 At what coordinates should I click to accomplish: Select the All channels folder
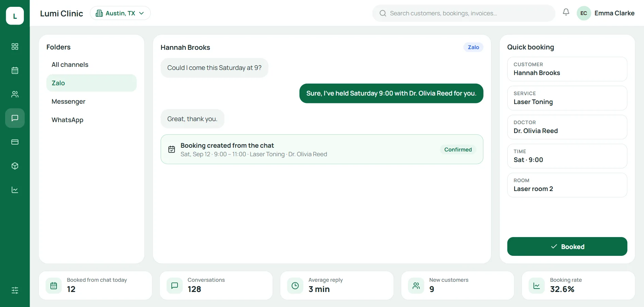pyautogui.click(x=91, y=64)
